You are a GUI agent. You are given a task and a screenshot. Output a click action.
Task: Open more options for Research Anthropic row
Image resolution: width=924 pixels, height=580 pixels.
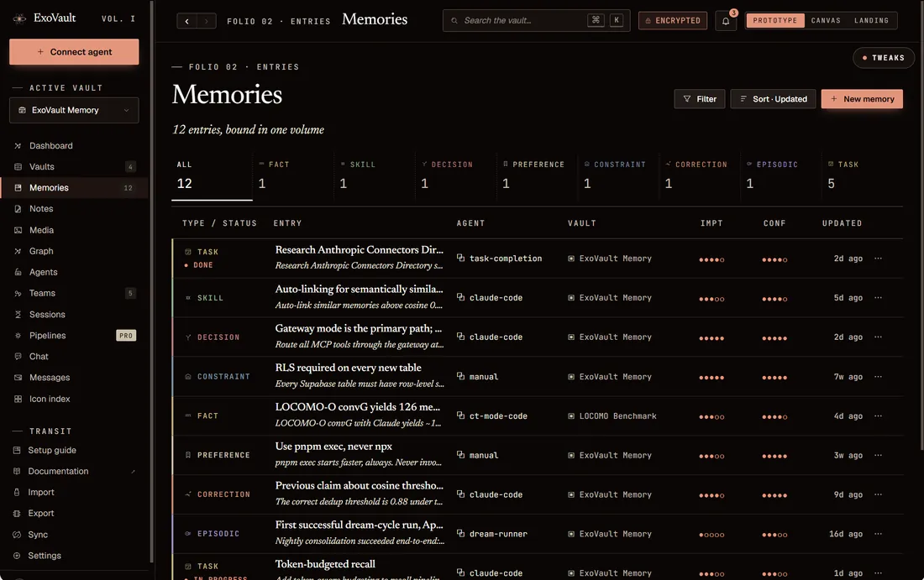(878, 259)
